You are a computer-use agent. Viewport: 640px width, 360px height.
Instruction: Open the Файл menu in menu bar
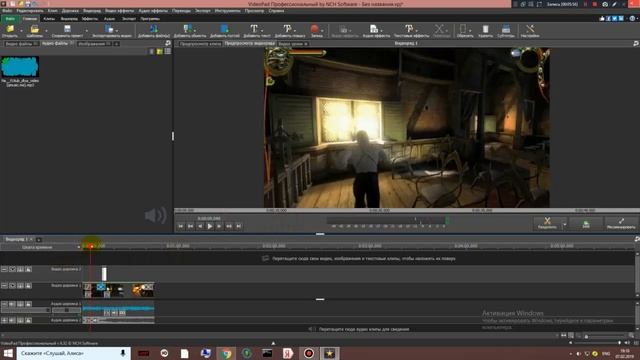(7, 11)
